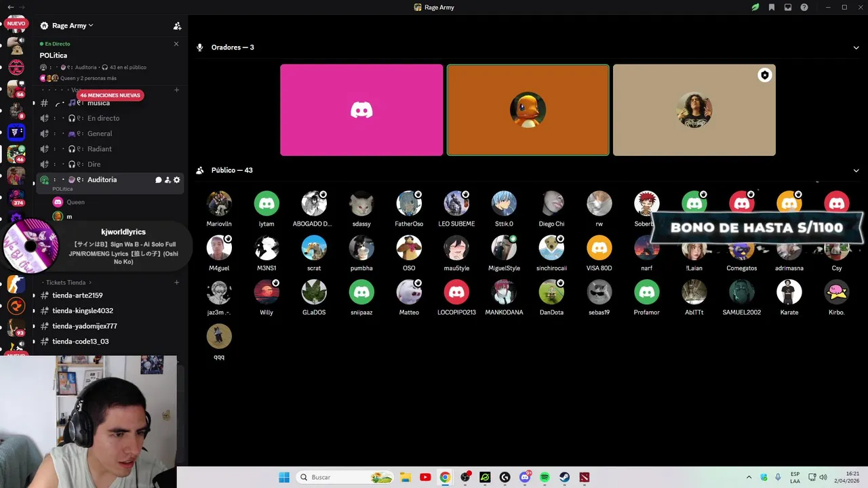Collapse the Oradores section chevron

click(856, 47)
